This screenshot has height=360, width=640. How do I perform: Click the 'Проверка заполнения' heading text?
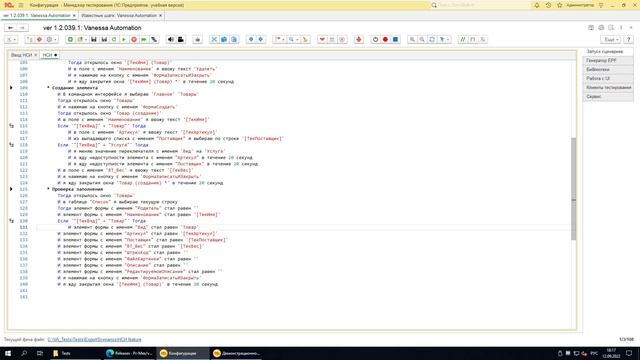coord(78,189)
